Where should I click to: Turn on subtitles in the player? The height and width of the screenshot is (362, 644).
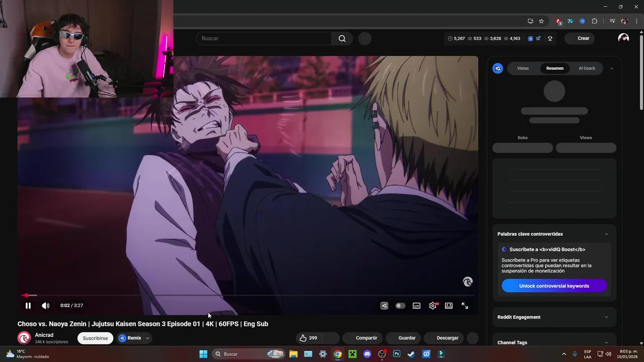click(417, 306)
